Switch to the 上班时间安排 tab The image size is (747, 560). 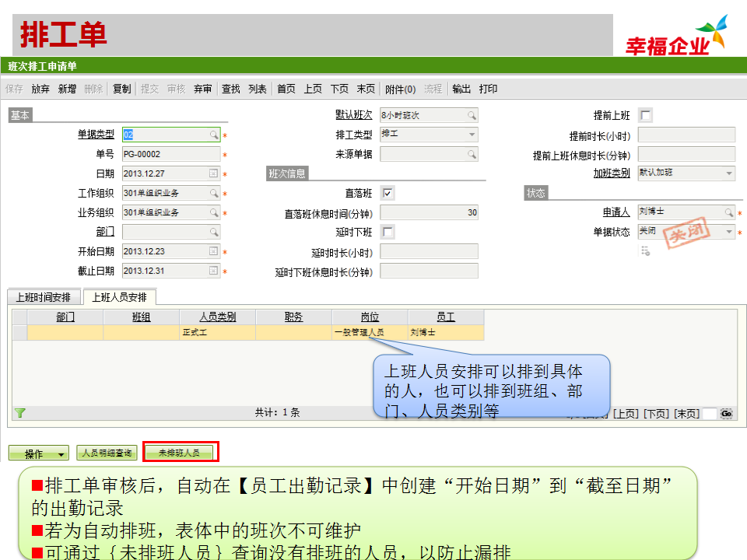[44, 297]
